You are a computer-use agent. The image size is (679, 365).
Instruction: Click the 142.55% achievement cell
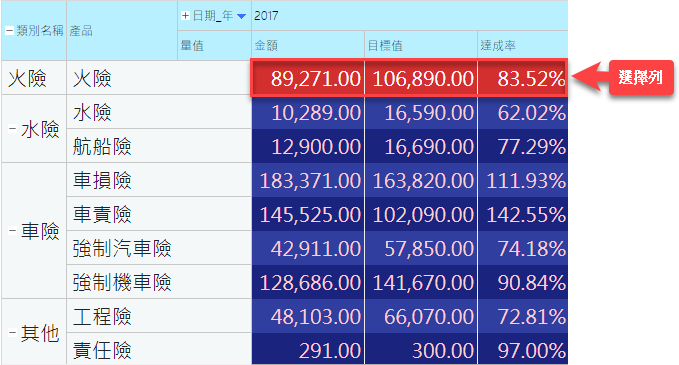[523, 214]
